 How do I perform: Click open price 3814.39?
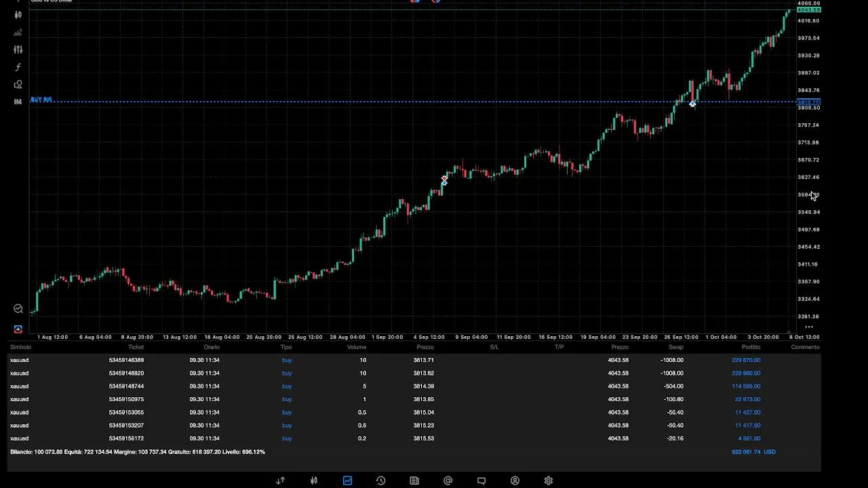click(423, 386)
